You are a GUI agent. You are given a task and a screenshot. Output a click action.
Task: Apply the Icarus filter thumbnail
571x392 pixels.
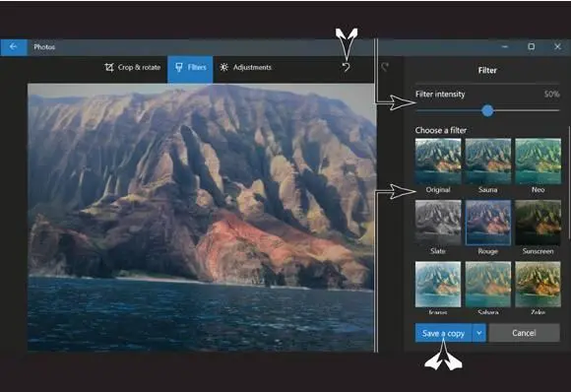coord(438,285)
